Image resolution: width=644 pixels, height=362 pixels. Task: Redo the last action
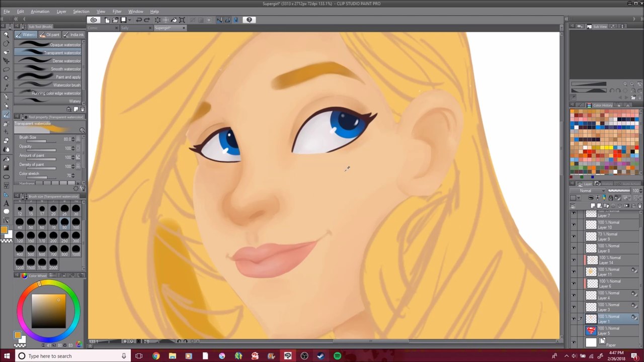click(x=147, y=20)
